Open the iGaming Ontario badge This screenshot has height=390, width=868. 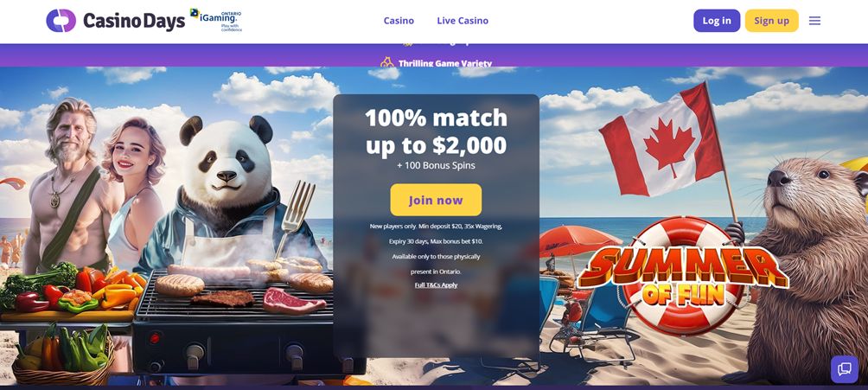[x=216, y=20]
